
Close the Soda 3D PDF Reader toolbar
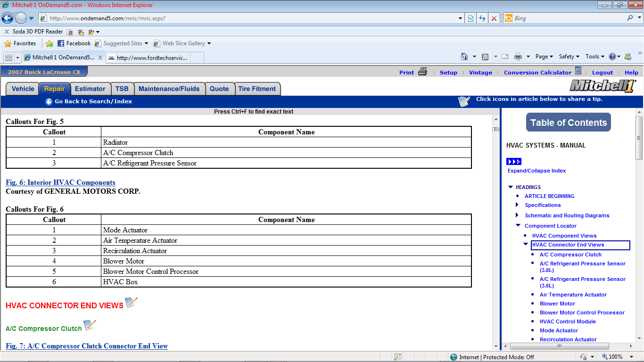click(x=7, y=32)
